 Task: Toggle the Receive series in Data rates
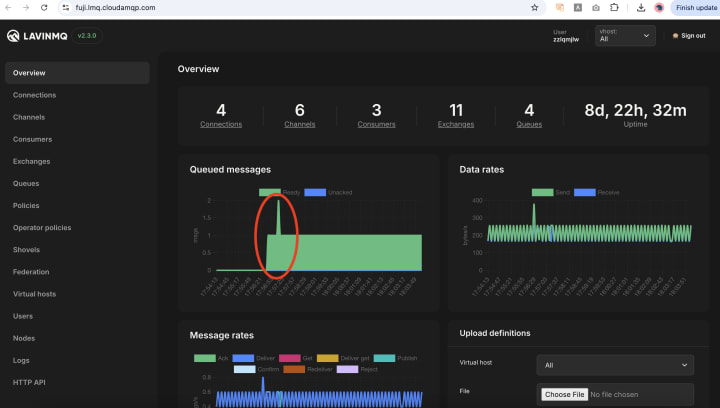pos(596,192)
